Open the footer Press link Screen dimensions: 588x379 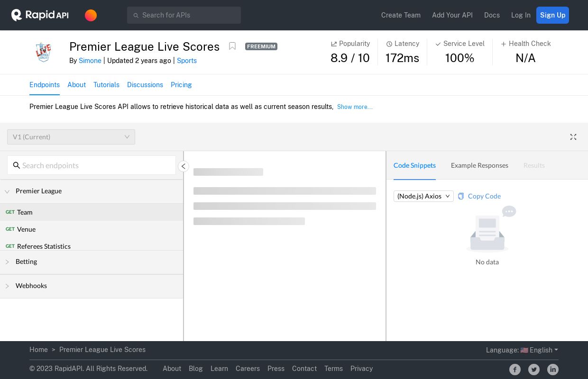pyautogui.click(x=276, y=369)
